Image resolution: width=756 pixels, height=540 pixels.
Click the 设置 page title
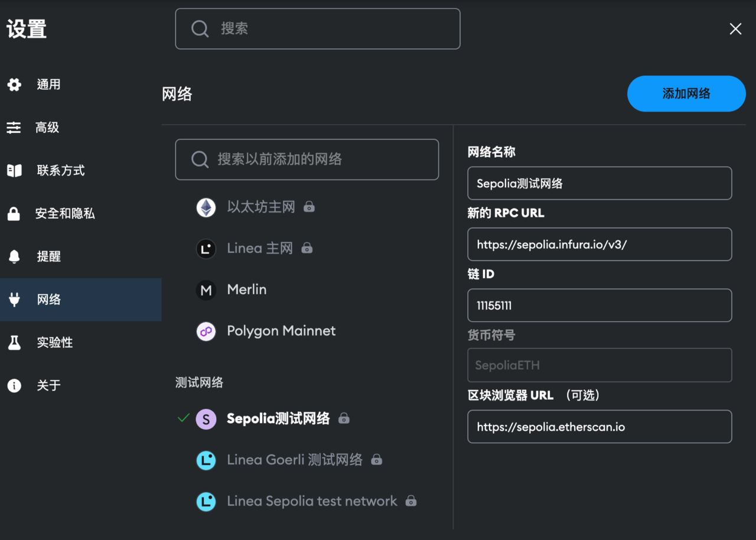(27, 28)
